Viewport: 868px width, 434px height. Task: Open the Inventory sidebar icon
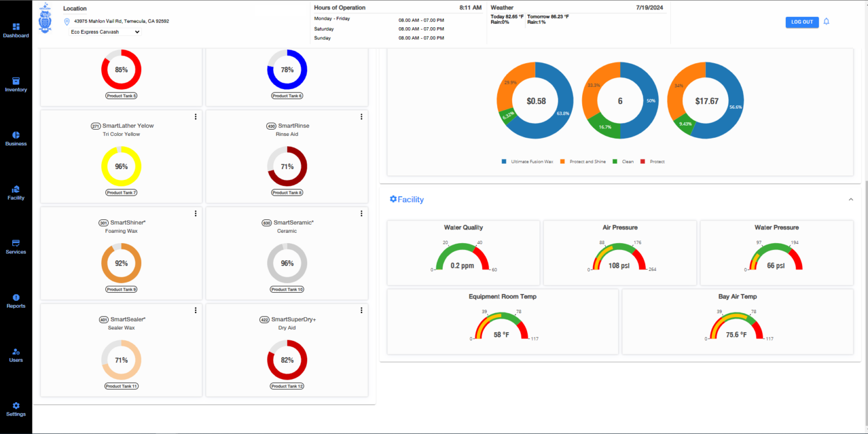pyautogui.click(x=16, y=81)
